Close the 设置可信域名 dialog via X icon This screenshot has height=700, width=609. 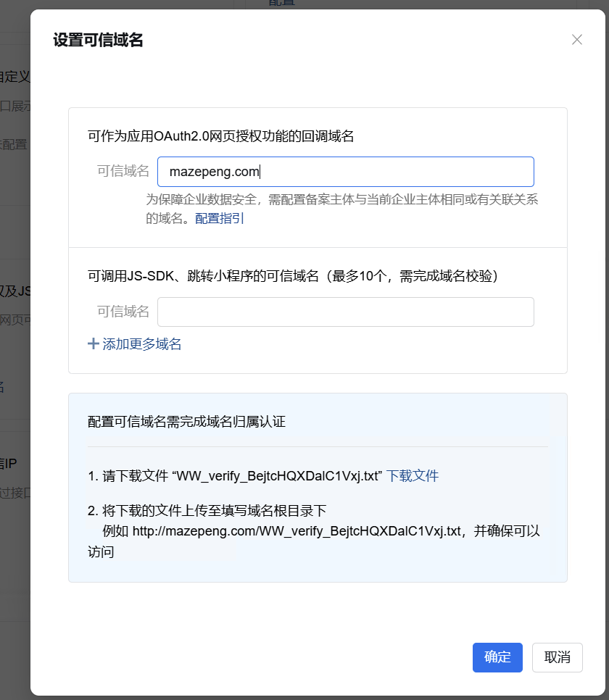click(x=577, y=40)
